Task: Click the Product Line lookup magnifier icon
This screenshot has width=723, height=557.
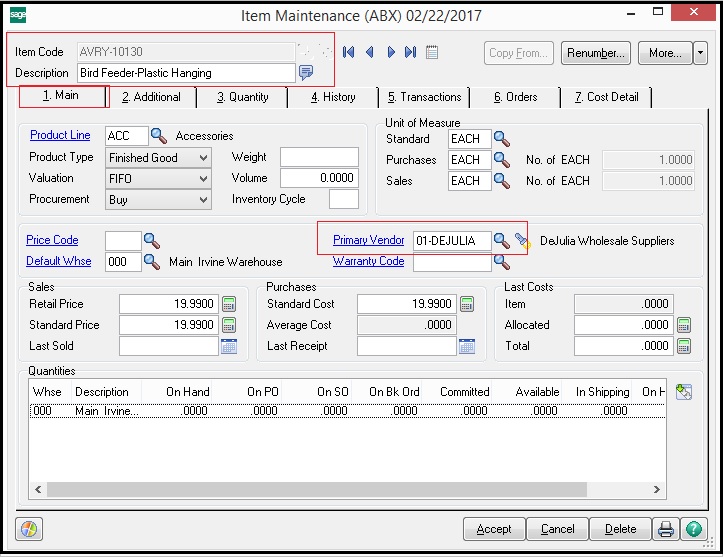Action: click(x=158, y=136)
